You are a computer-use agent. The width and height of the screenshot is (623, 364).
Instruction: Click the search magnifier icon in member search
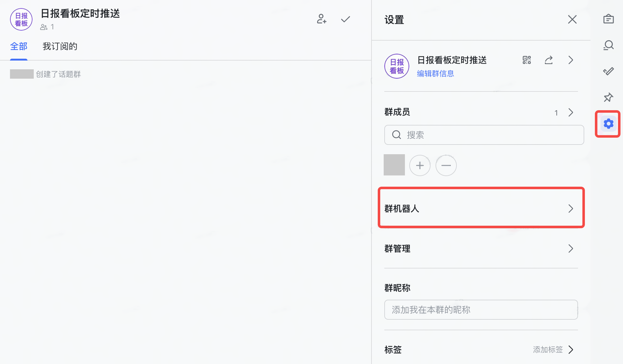tap(396, 135)
